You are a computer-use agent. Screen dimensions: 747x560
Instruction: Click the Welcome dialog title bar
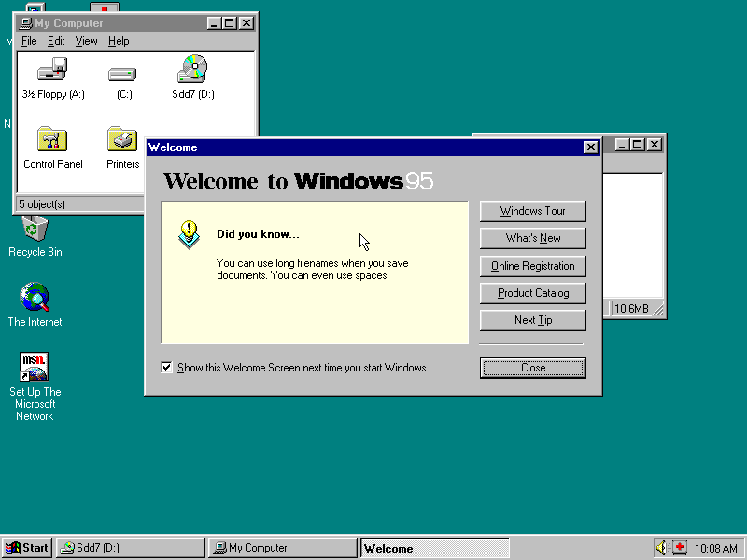(373, 147)
